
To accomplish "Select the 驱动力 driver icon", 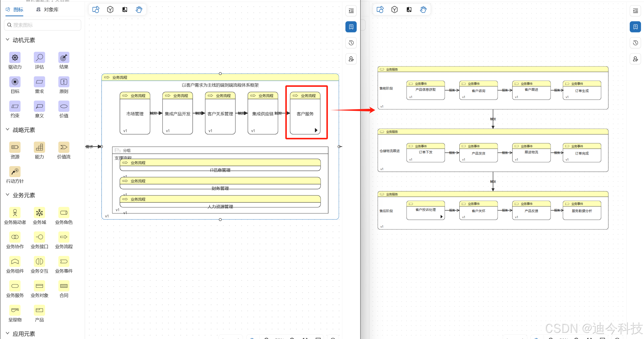I will click(x=15, y=58).
